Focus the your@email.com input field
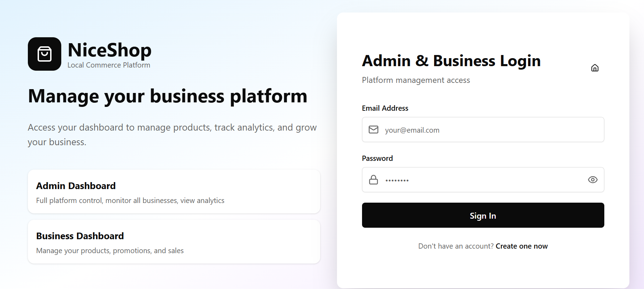Viewport: 644px width, 289px height. coord(487,130)
